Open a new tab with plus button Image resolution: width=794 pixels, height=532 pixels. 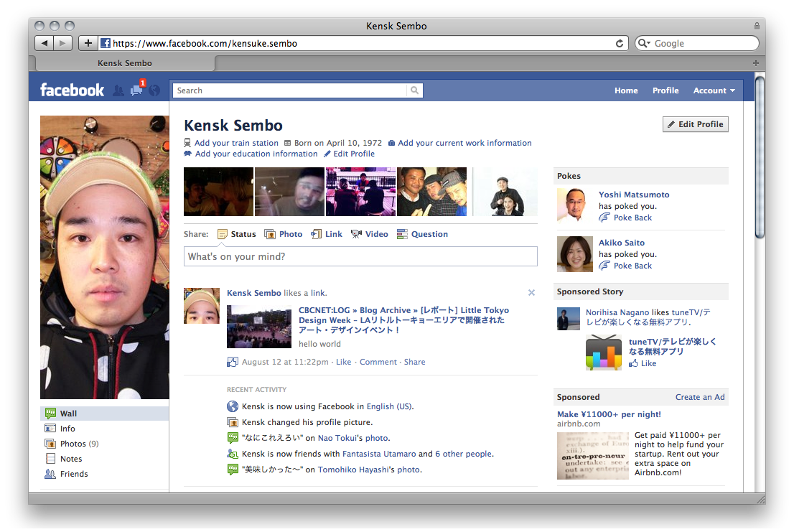pyautogui.click(x=755, y=63)
